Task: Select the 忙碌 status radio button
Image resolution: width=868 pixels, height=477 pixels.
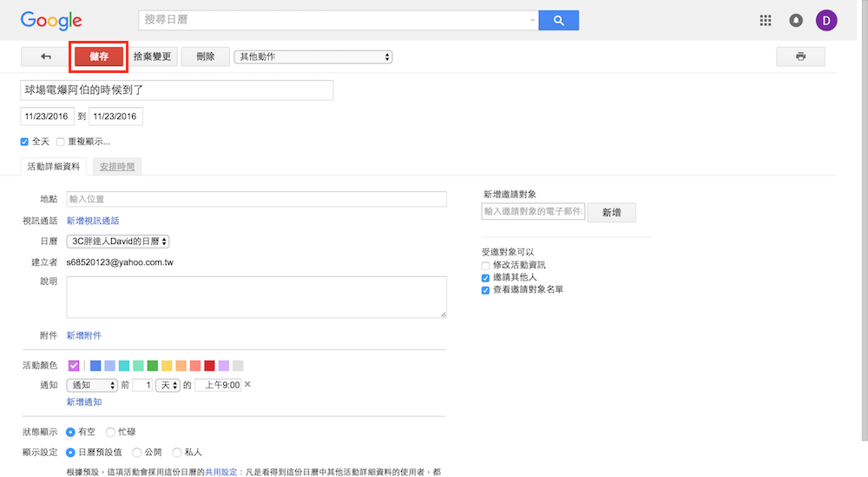Action: (x=110, y=432)
